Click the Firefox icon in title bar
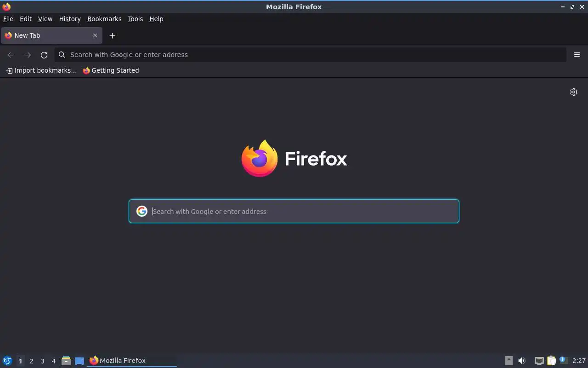This screenshot has width=588, height=368. pos(6,6)
